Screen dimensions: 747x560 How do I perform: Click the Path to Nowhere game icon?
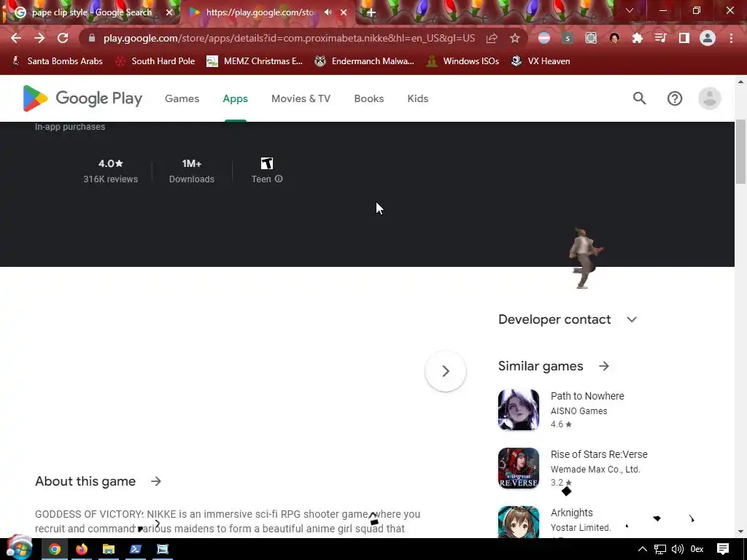click(519, 410)
